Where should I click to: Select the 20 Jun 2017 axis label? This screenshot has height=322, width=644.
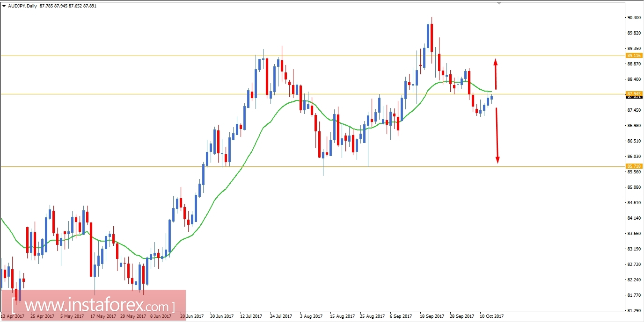click(x=192, y=316)
